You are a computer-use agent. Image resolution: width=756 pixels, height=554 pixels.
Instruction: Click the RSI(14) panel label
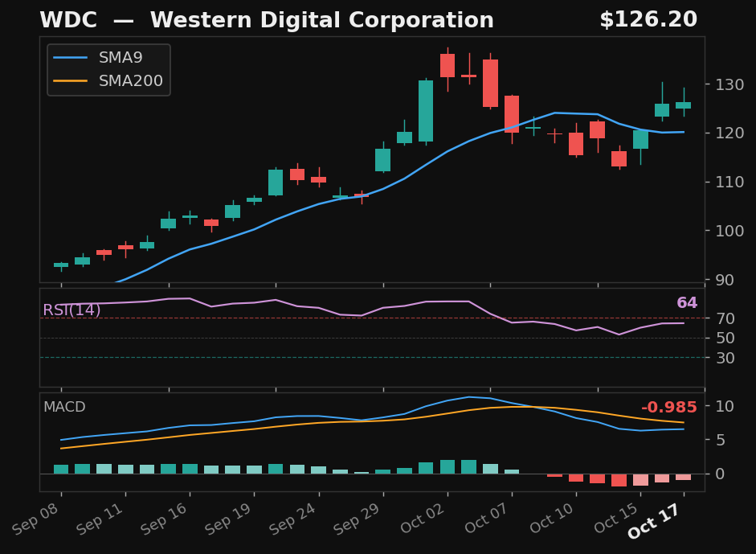[72, 310]
